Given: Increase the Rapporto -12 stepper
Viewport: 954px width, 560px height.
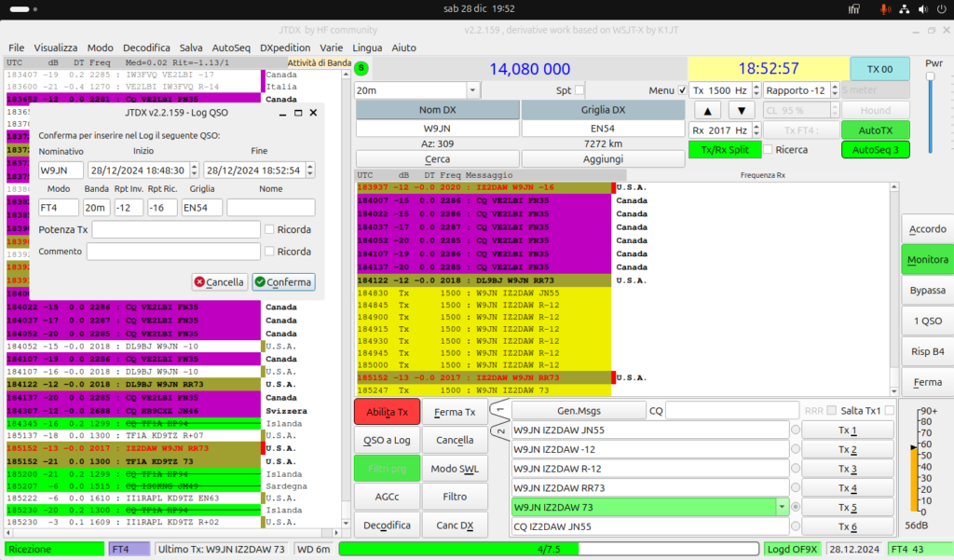Looking at the screenshot, I should pyautogui.click(x=835, y=87).
